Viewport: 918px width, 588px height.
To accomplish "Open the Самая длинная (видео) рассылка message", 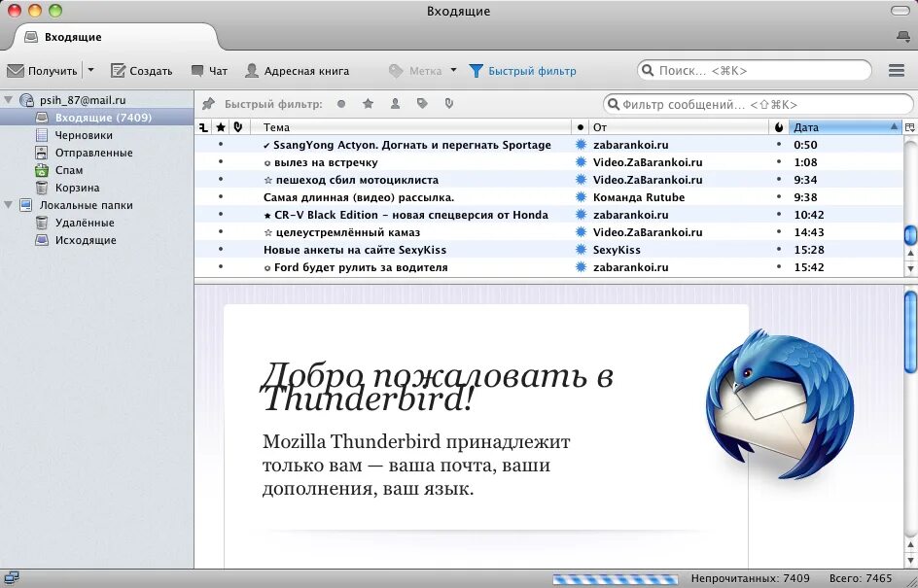I will [548, 197].
